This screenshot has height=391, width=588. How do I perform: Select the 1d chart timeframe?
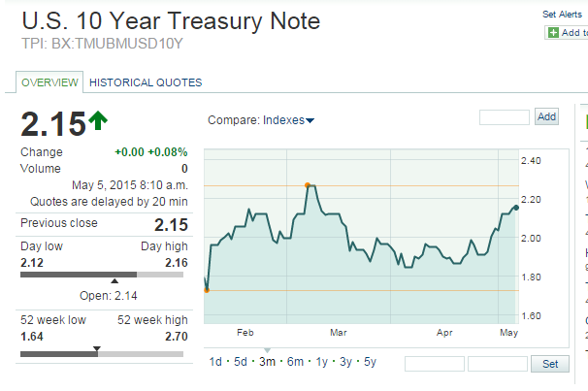coord(215,362)
